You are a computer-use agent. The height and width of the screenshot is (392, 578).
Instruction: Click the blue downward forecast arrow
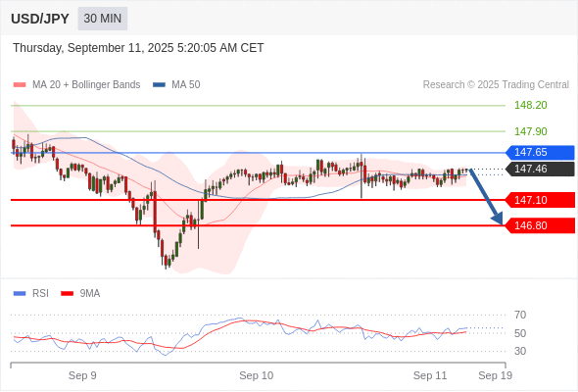[x=486, y=196]
